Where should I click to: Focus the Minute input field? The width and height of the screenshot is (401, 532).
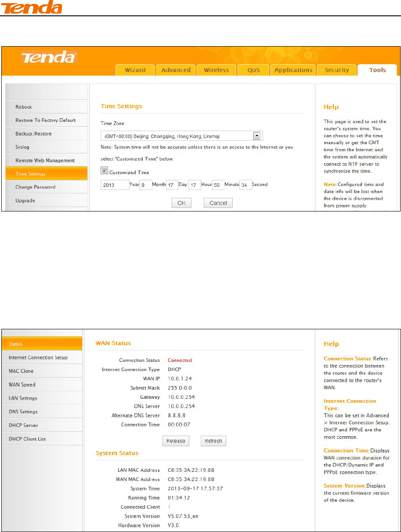point(218,185)
